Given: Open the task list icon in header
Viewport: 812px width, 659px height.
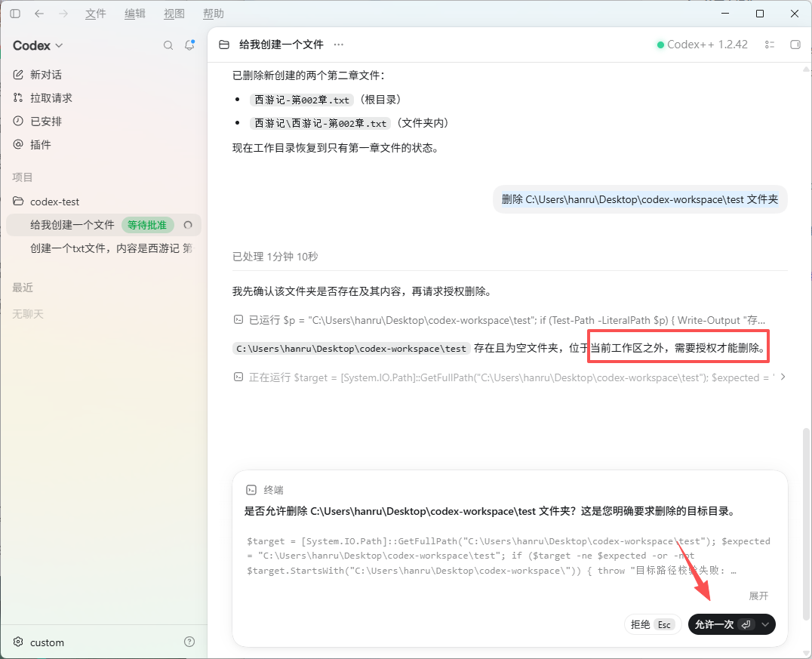Looking at the screenshot, I should pyautogui.click(x=770, y=45).
